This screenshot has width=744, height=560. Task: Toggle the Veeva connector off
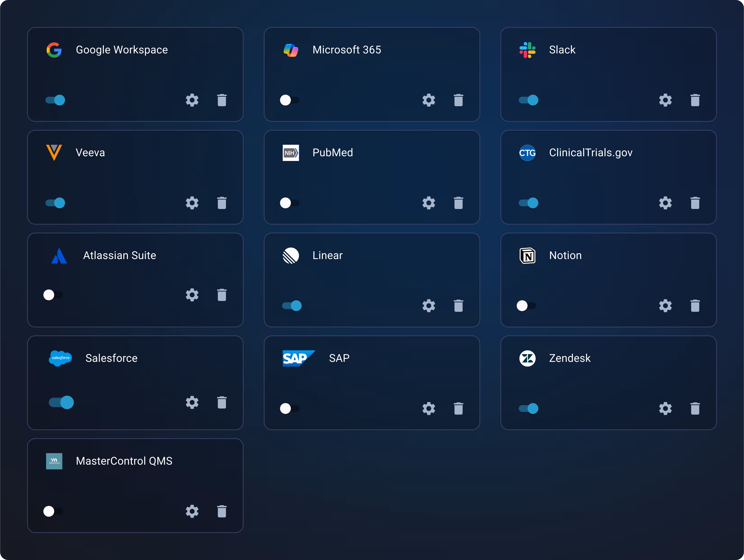coord(55,203)
